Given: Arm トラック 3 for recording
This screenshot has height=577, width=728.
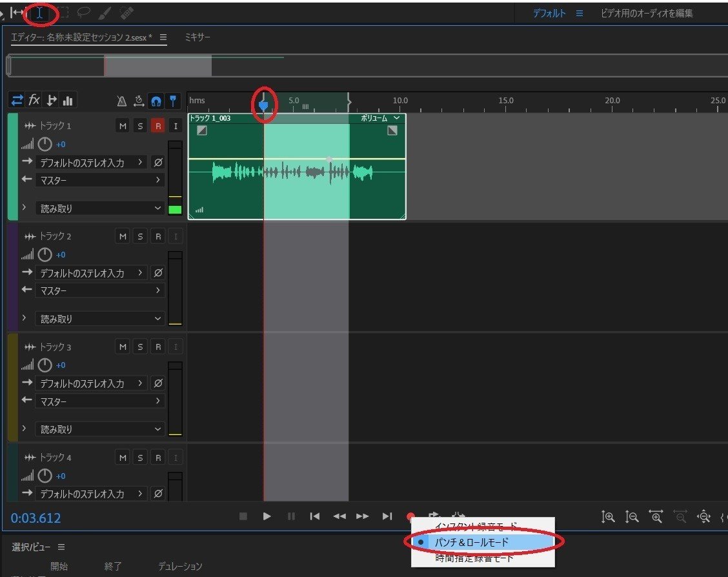Looking at the screenshot, I should 158,347.
